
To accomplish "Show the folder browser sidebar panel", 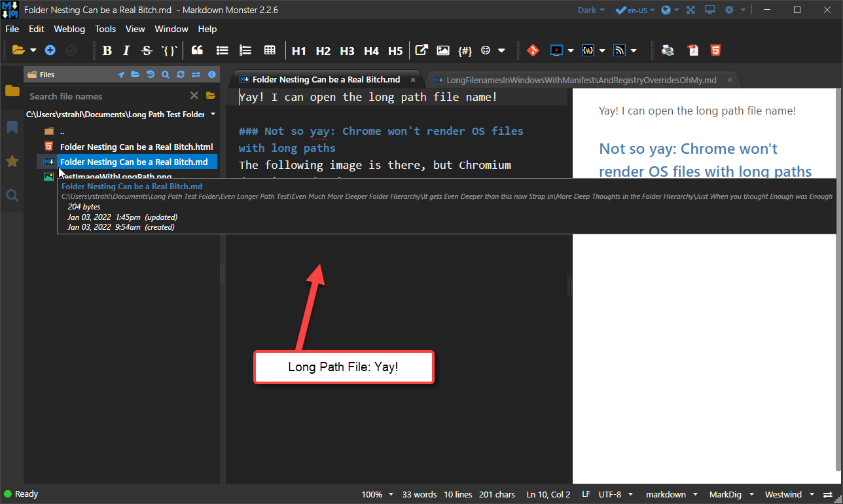I will click(x=12, y=91).
